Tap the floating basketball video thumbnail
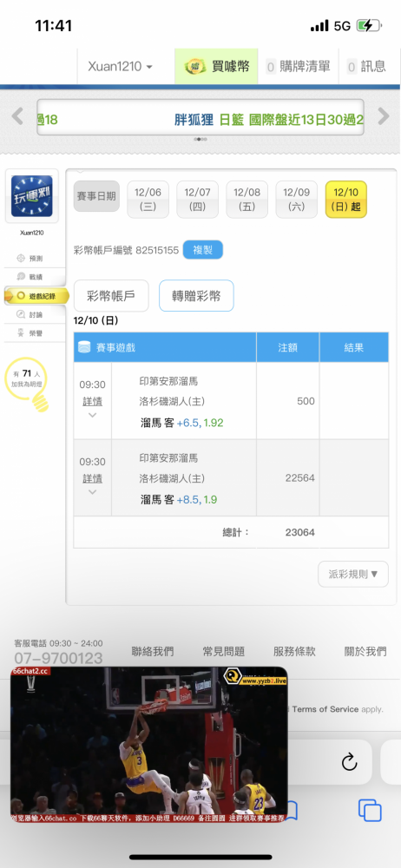Image resolution: width=401 pixels, height=868 pixels. coord(149,744)
